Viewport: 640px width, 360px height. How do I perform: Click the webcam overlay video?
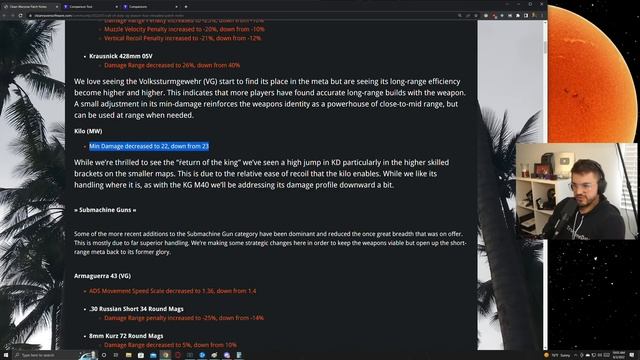pos(576,191)
